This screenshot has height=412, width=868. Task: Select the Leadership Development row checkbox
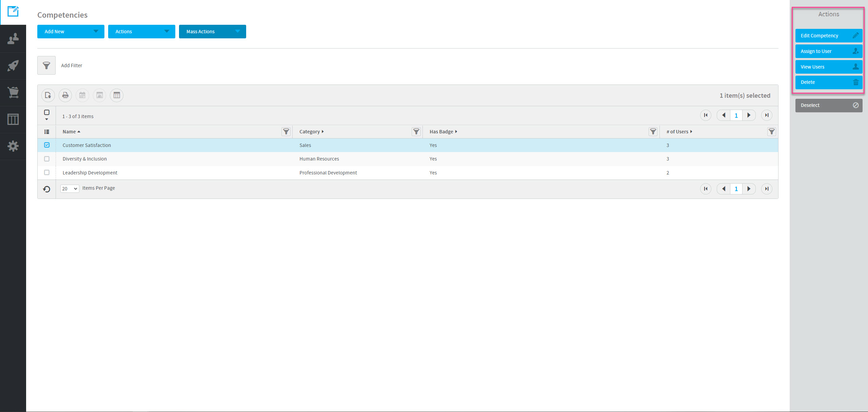click(x=47, y=172)
